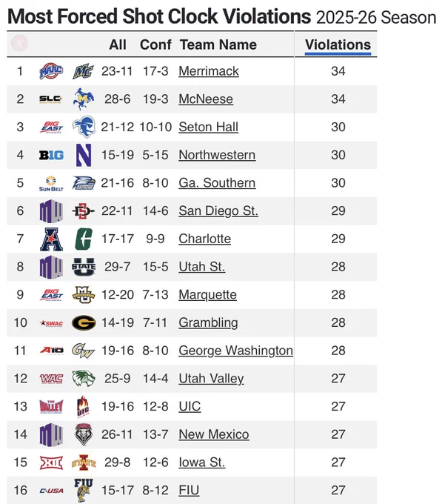
Task: Open the George Washington team link
Action: pyautogui.click(x=235, y=351)
